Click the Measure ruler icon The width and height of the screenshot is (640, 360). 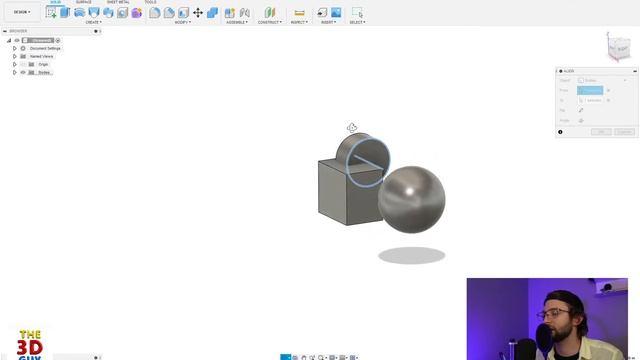(x=300, y=13)
